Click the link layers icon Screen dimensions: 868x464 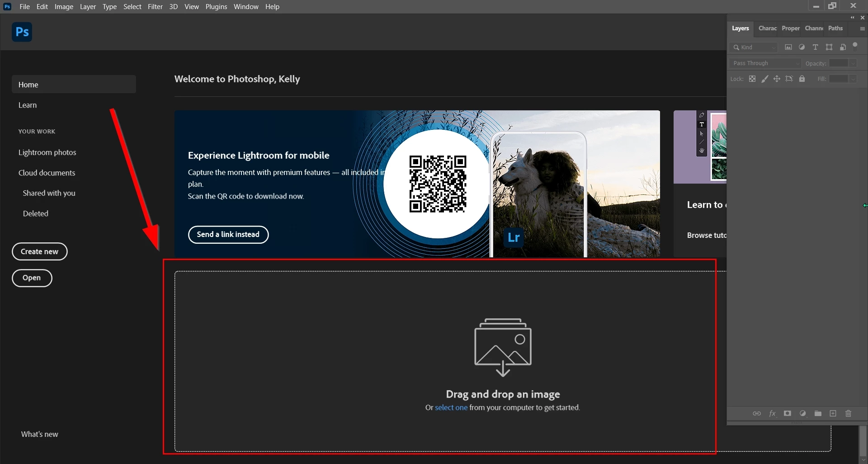[757, 413]
